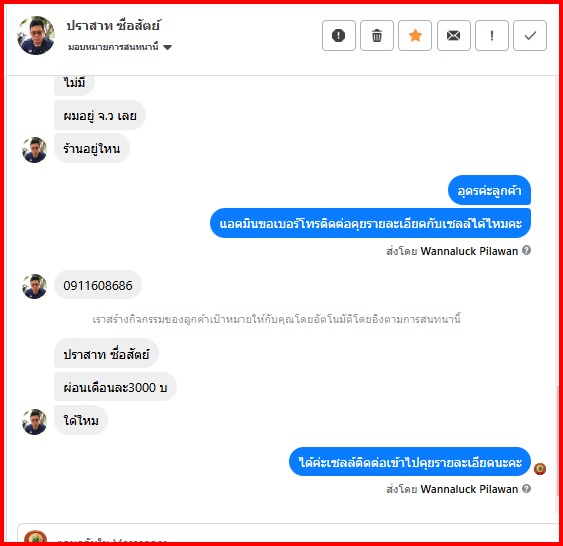Delete conversation with trash can icon

(377, 36)
